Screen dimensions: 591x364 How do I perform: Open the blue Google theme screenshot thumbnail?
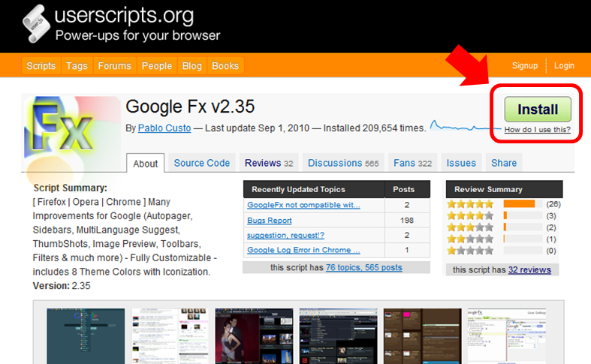(x=86, y=336)
